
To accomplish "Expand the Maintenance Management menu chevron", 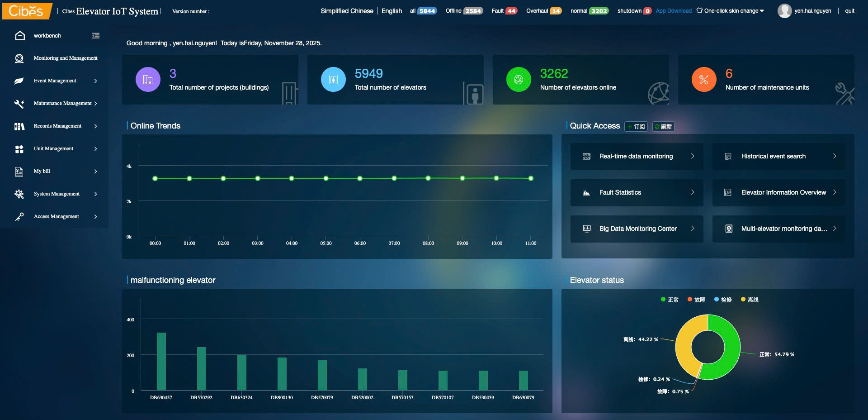I will point(95,104).
